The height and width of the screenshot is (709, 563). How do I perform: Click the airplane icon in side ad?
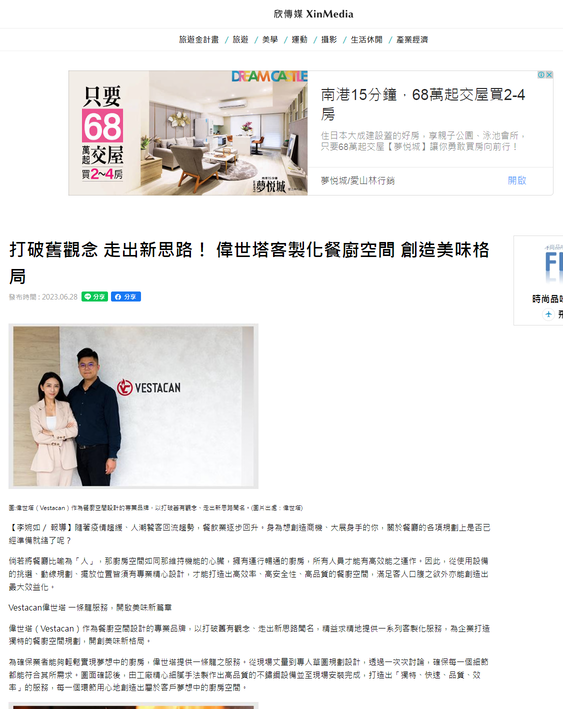pos(548,314)
